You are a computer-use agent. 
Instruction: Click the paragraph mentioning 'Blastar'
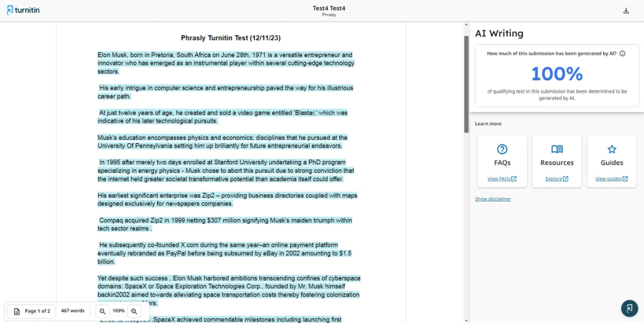pyautogui.click(x=223, y=117)
